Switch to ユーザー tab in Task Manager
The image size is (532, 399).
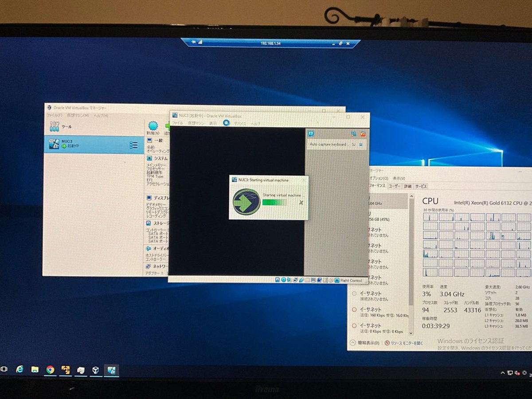(x=395, y=186)
